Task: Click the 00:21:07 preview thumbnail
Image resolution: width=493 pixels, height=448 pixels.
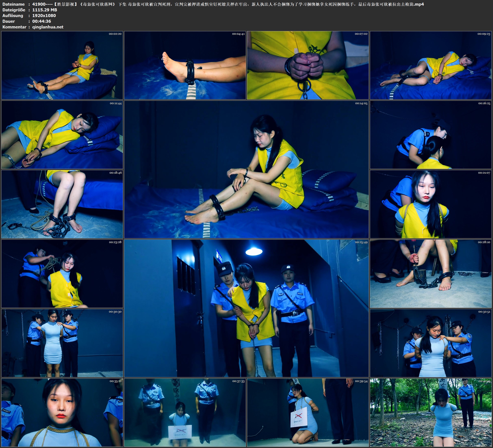Action: (431, 204)
